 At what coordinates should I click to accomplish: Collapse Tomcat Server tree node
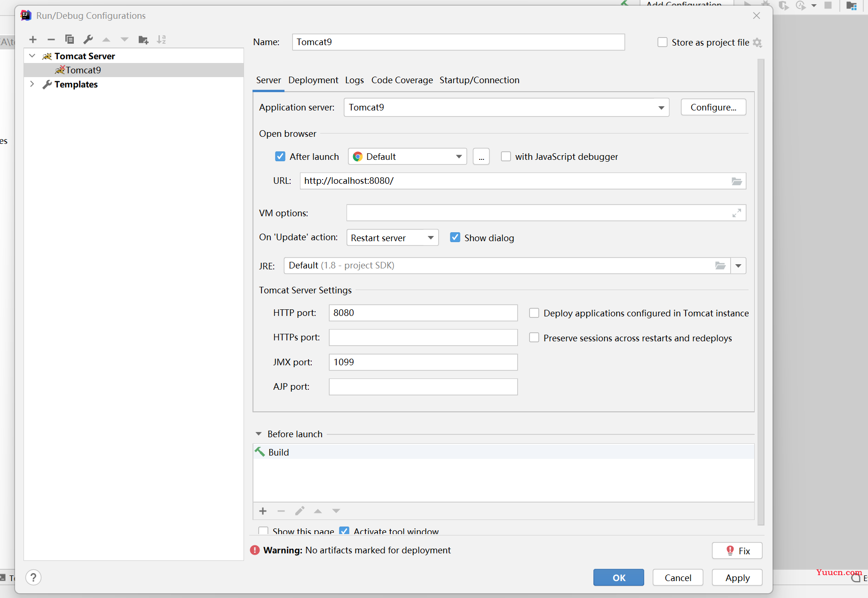pos(32,56)
